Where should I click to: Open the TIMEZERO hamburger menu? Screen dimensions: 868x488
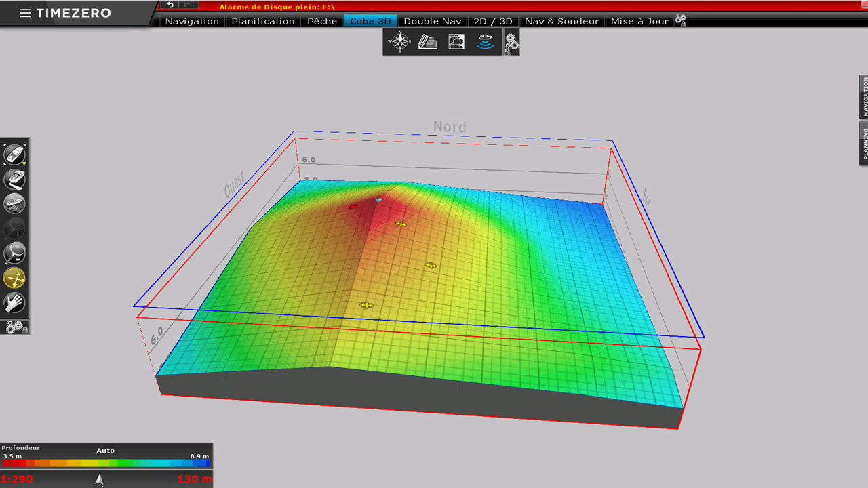click(x=25, y=13)
